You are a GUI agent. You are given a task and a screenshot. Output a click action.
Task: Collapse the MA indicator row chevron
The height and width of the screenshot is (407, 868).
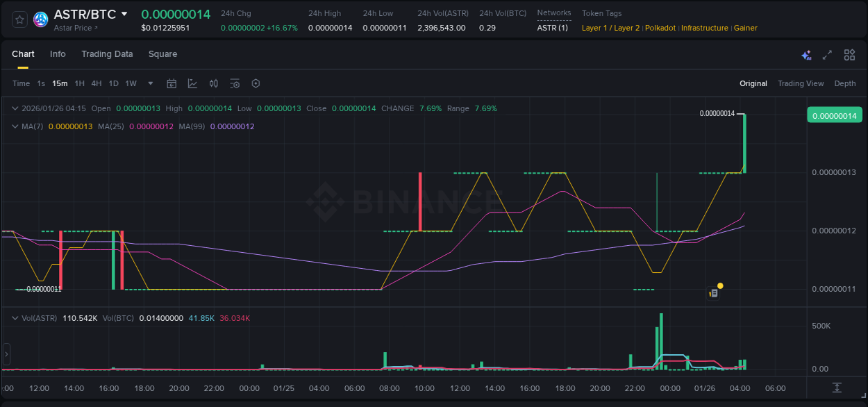pos(14,126)
